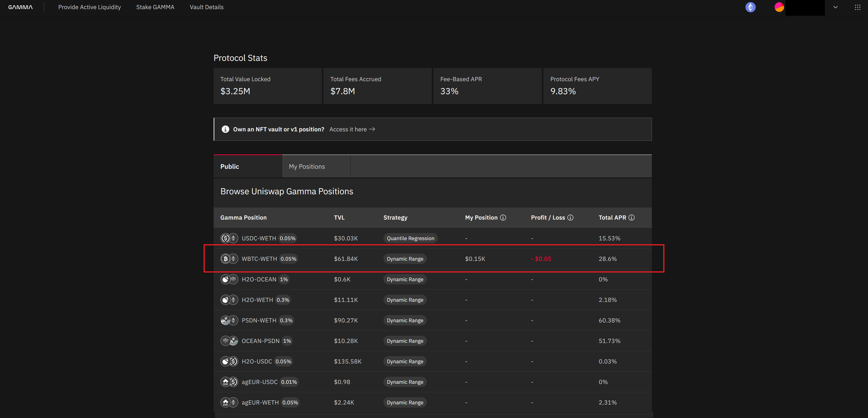Open Provide Active Liquidity page
The height and width of the screenshot is (418, 868).
(89, 7)
